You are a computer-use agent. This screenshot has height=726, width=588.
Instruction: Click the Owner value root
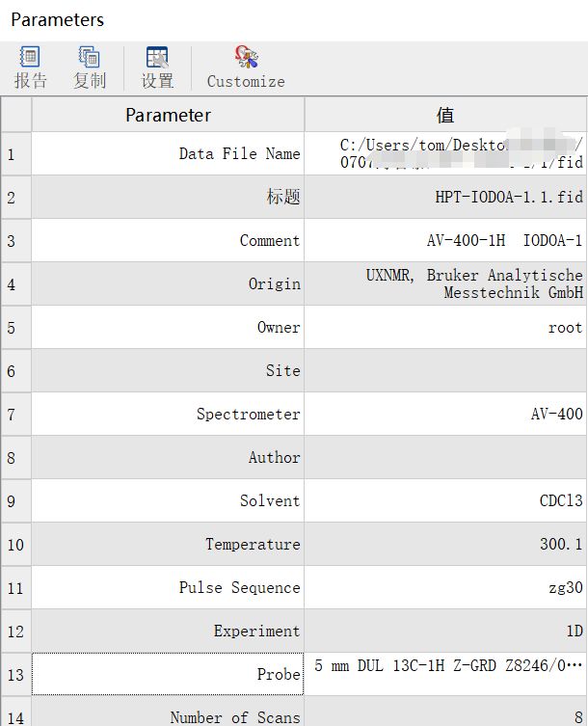[564, 327]
